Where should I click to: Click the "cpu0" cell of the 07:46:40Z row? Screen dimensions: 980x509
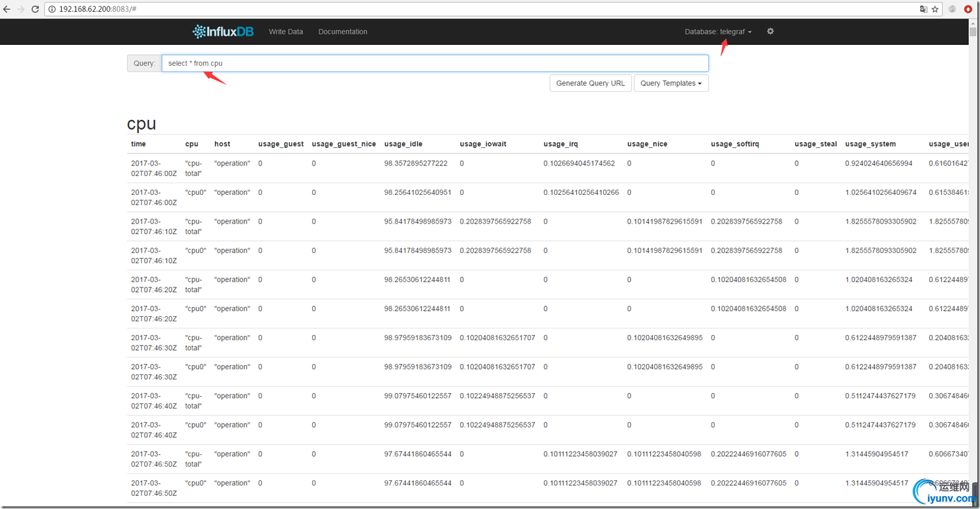(195, 425)
